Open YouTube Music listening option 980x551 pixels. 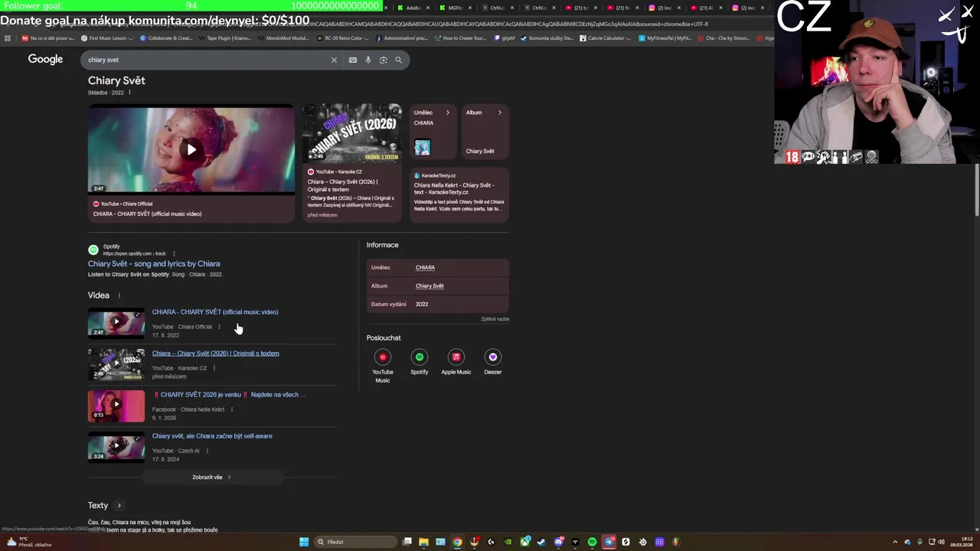tap(383, 366)
